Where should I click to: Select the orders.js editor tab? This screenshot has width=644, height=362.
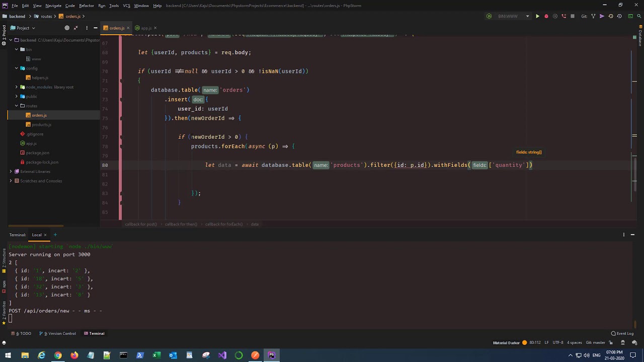pyautogui.click(x=117, y=28)
